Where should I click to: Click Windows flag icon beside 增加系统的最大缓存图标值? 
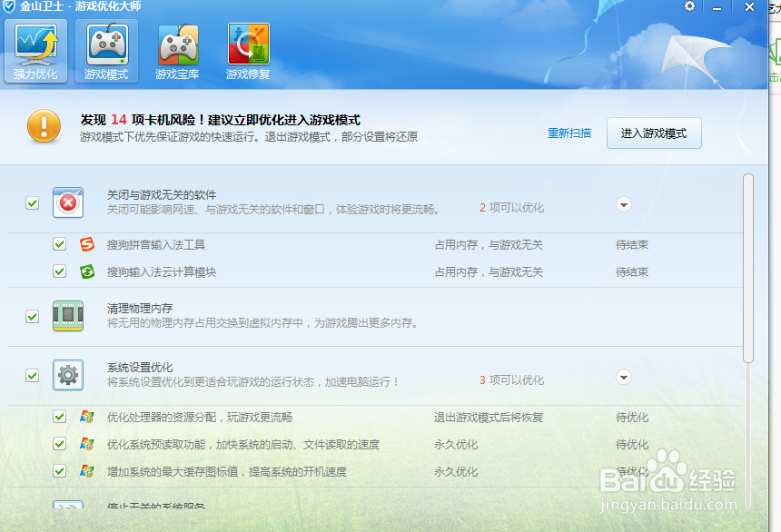click(87, 471)
